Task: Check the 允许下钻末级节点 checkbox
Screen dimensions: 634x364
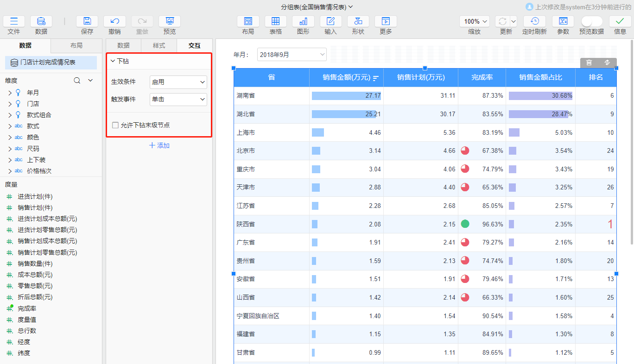Action: 115,125
